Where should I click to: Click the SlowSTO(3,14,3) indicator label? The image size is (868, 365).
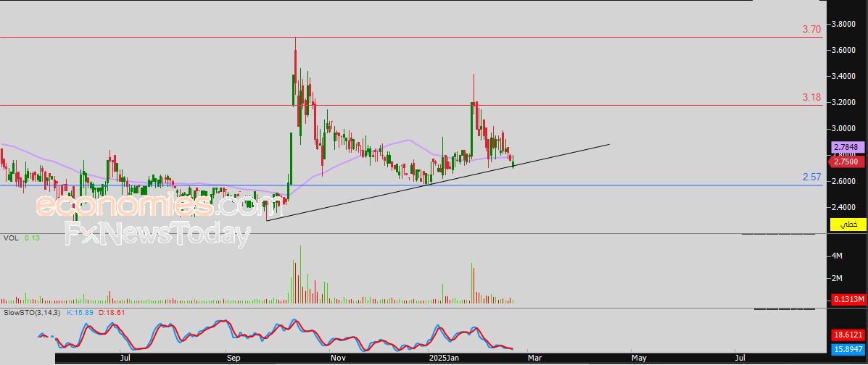(x=33, y=312)
